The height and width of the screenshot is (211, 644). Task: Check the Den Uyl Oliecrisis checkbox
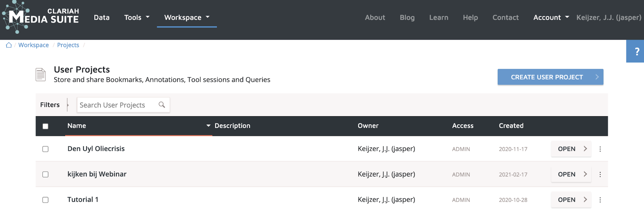pyautogui.click(x=45, y=149)
